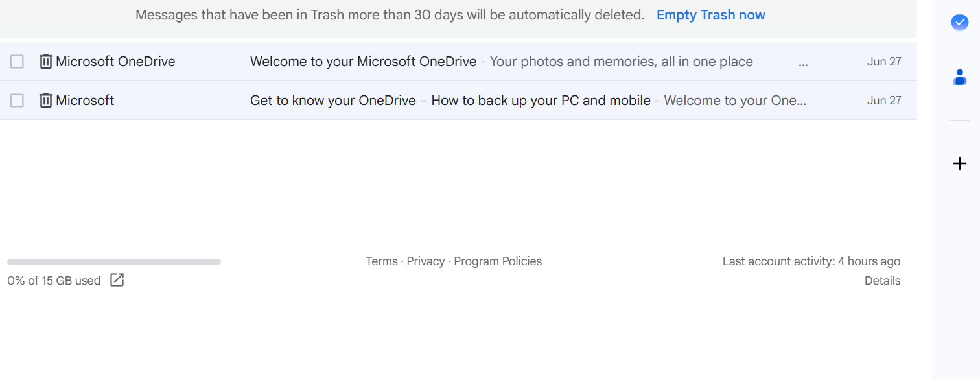Open the manage storage external link icon
980x380 pixels.
[x=117, y=280]
